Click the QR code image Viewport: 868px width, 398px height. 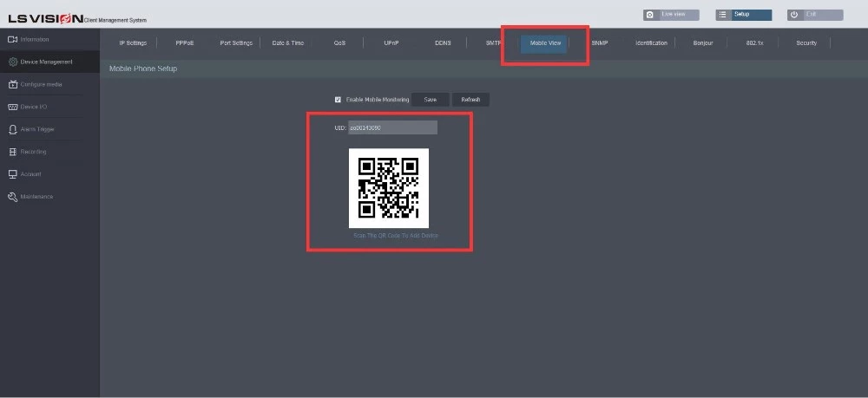(389, 188)
